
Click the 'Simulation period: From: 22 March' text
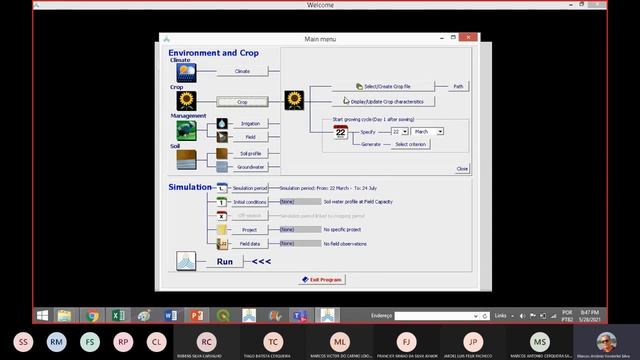(x=314, y=188)
